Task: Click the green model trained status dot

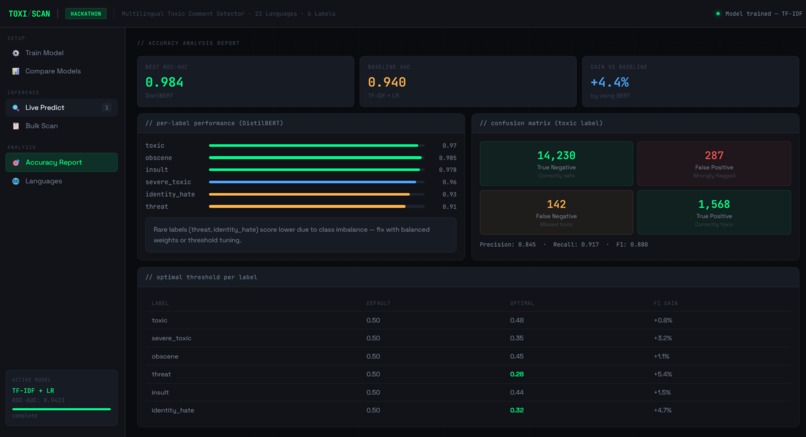Action: point(718,14)
